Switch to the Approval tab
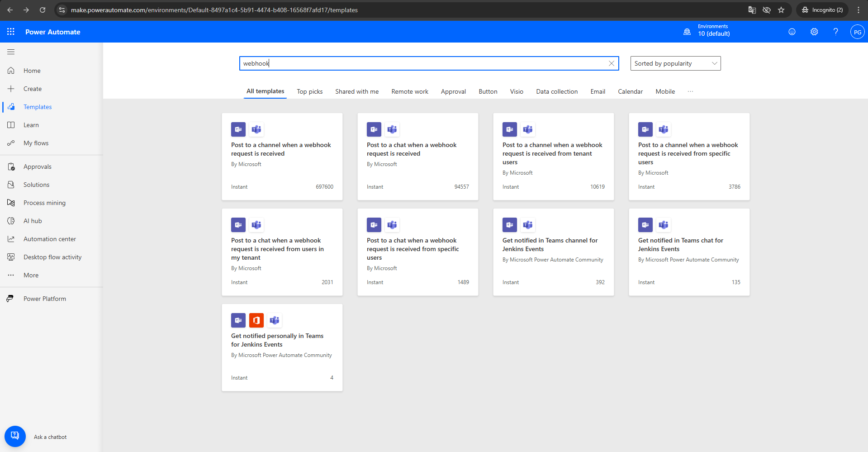The width and height of the screenshot is (868, 452). 453,91
